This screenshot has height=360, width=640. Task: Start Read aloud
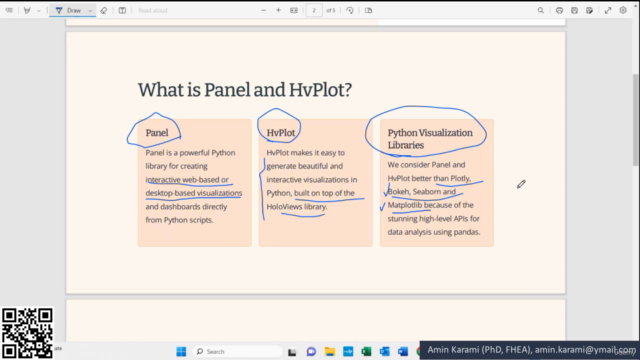(x=153, y=10)
